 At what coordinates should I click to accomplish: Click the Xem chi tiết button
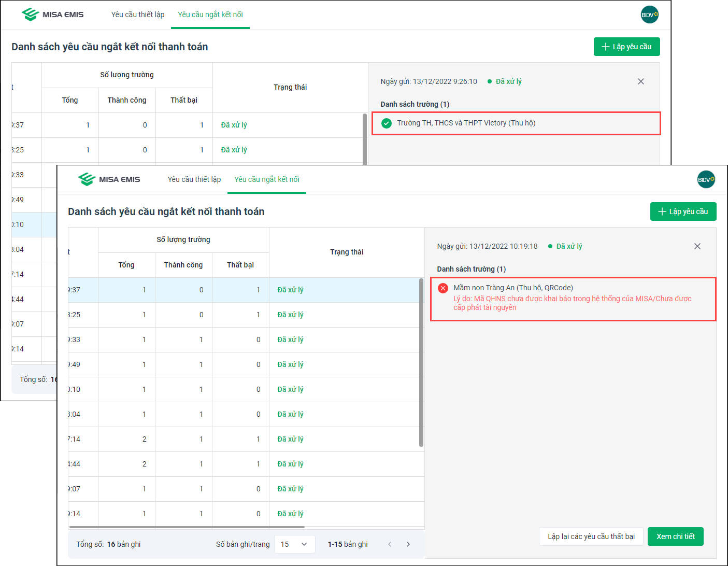pos(675,536)
